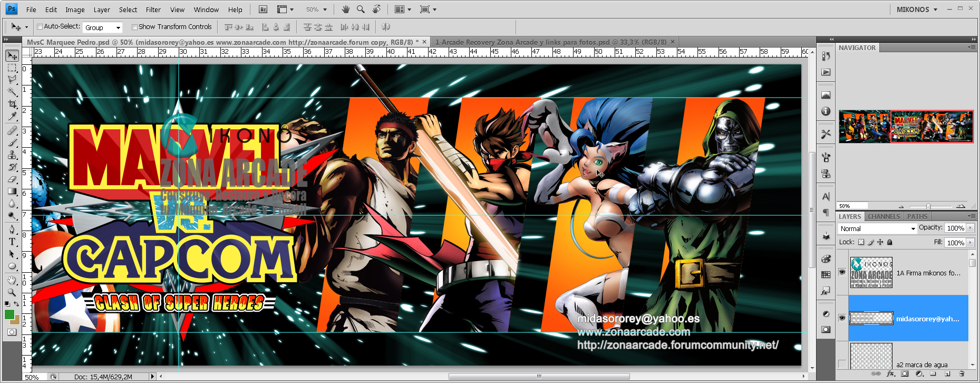The image size is (980, 383).
Task: Select the Hand tool in the toolbox
Action: (x=12, y=280)
